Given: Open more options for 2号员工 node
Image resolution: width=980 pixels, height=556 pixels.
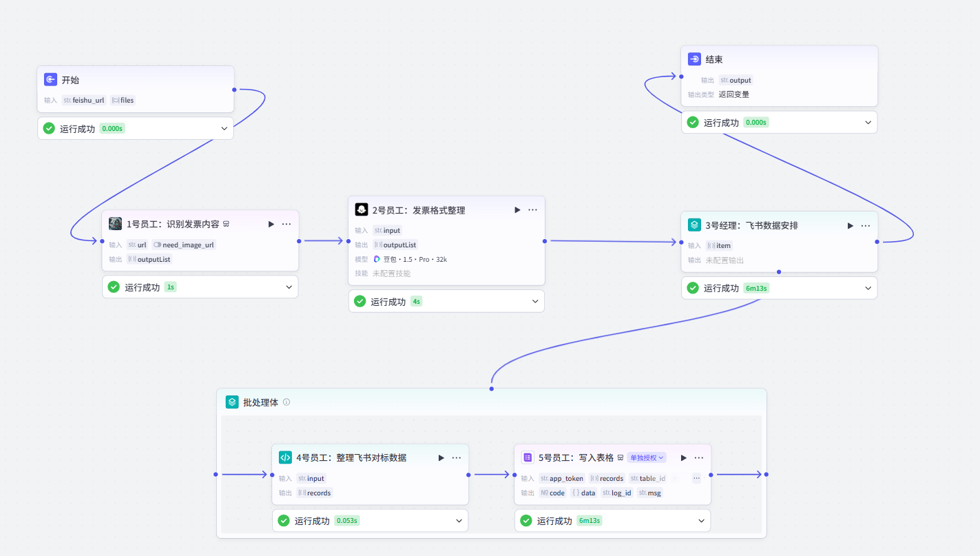Looking at the screenshot, I should tap(532, 209).
